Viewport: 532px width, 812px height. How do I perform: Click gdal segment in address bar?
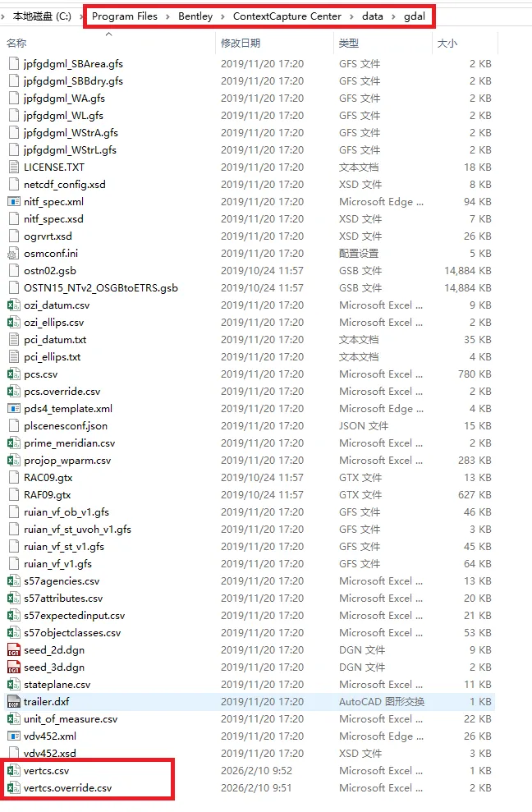pos(415,16)
